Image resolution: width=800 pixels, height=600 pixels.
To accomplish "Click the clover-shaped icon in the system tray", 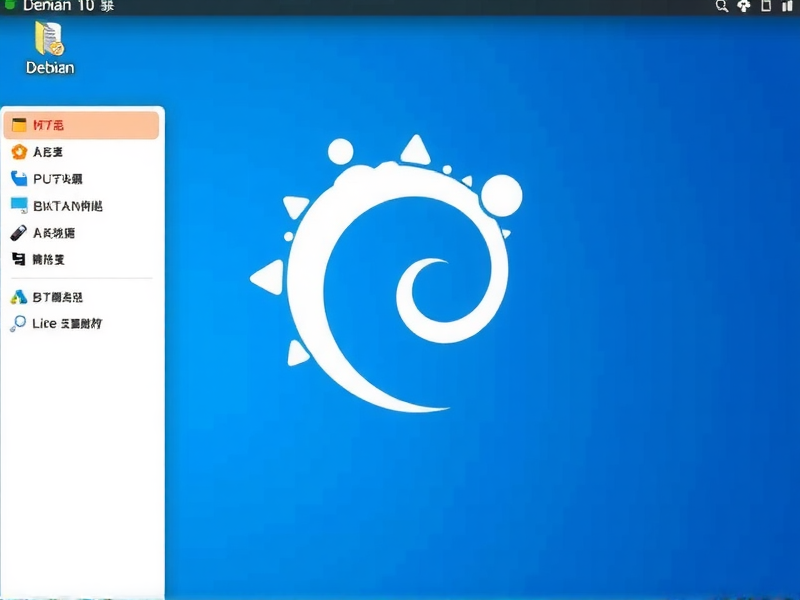I will pyautogui.click(x=743, y=7).
